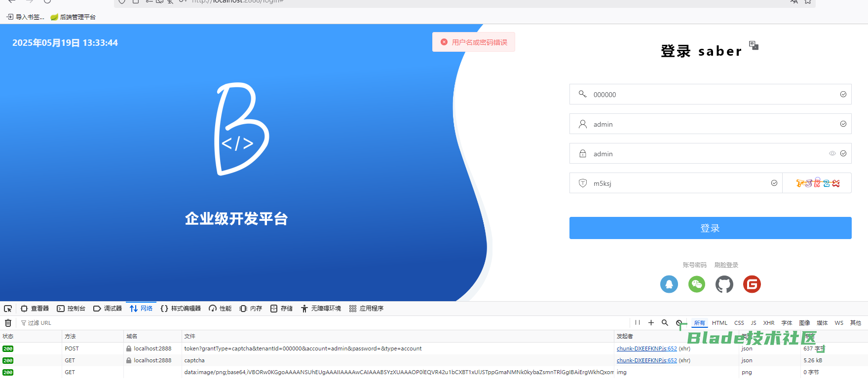Click the translate icon beside 登录 saber

[x=754, y=46]
